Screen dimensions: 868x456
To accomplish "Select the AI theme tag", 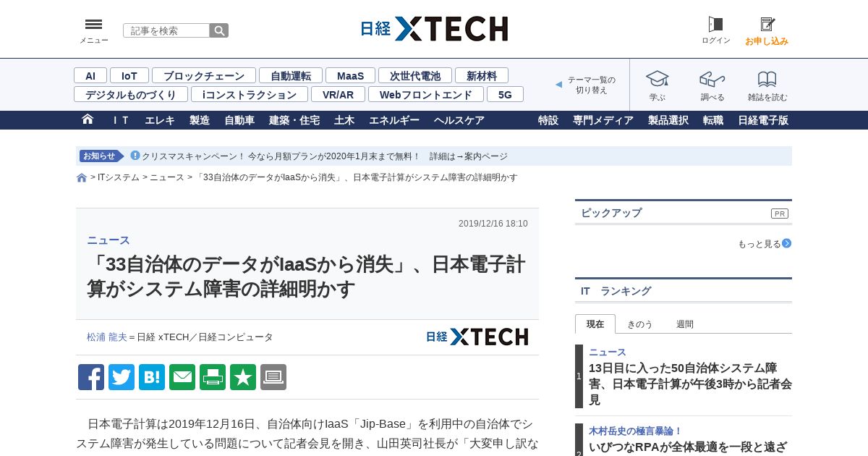I will click(90, 75).
